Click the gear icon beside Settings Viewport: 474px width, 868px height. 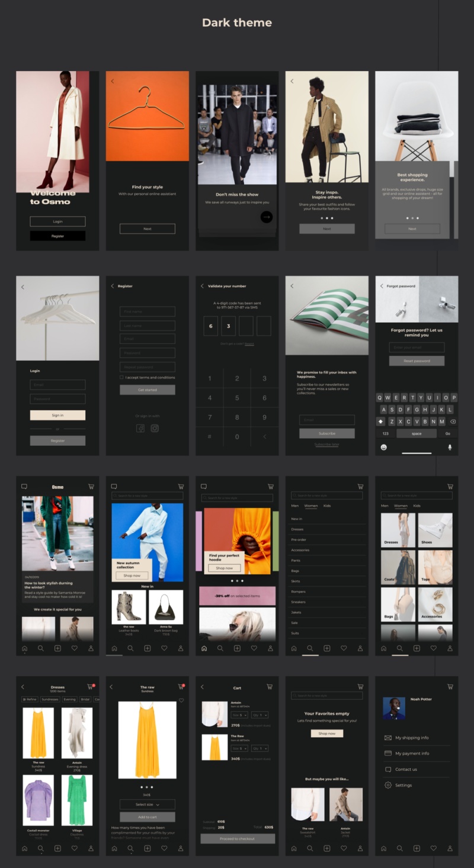[388, 785]
